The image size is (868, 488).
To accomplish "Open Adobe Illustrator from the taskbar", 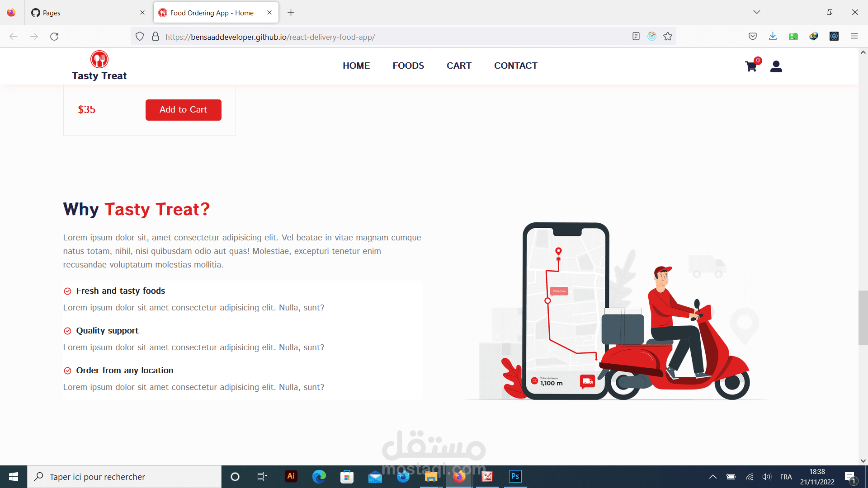I will (291, 476).
